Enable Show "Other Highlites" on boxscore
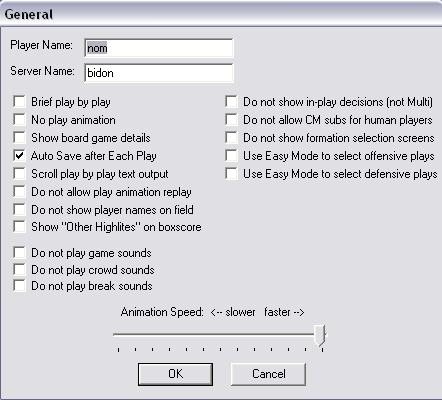 click(x=19, y=227)
